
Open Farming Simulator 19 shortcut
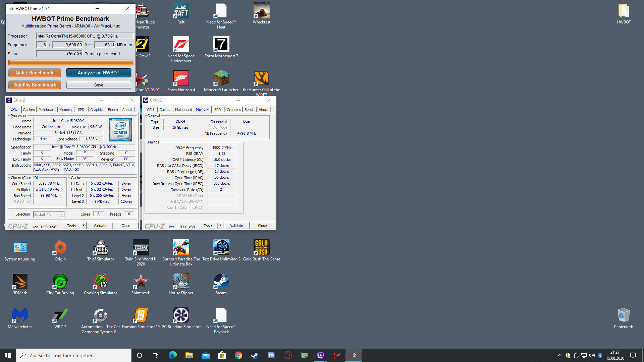point(141,318)
